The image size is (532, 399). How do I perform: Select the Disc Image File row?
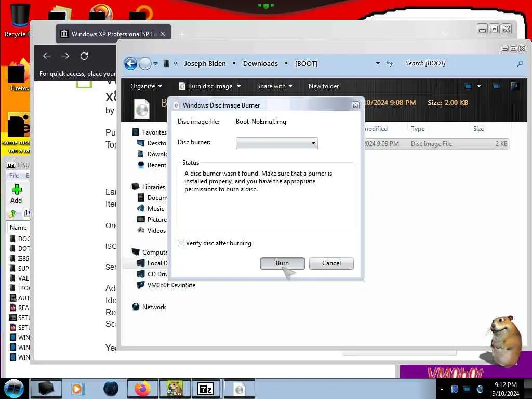436,144
